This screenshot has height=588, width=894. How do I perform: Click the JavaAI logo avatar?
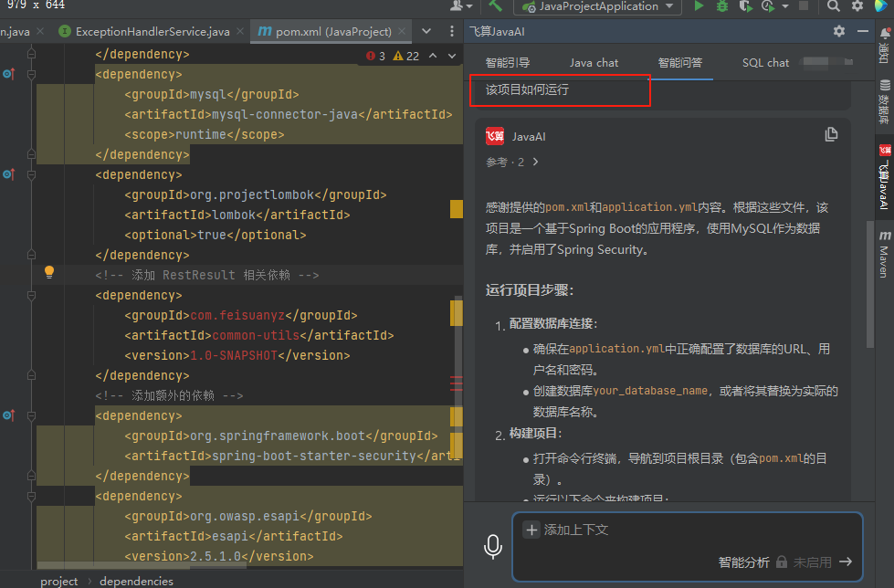click(494, 136)
